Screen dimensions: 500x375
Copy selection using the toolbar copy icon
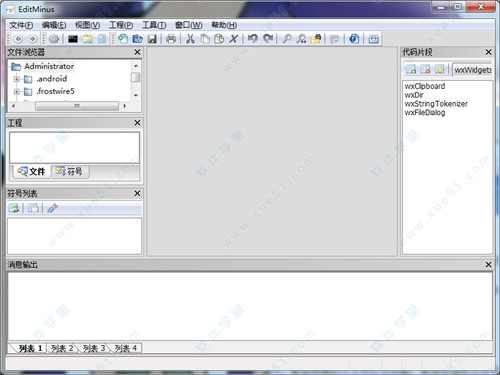(x=205, y=39)
